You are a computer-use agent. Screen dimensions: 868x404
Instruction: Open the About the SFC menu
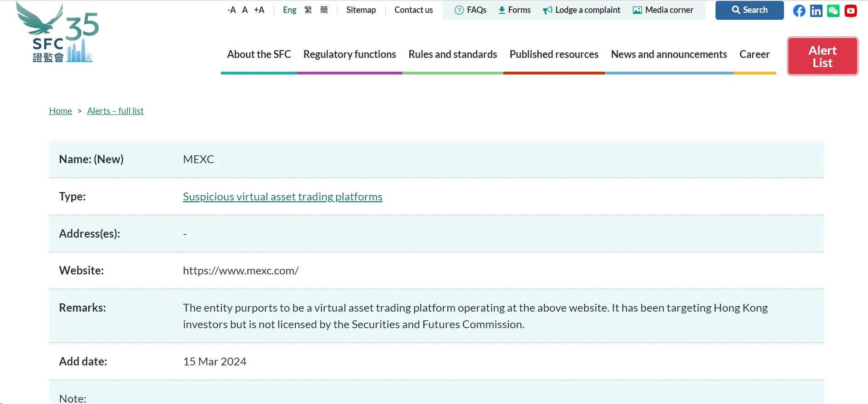(259, 54)
